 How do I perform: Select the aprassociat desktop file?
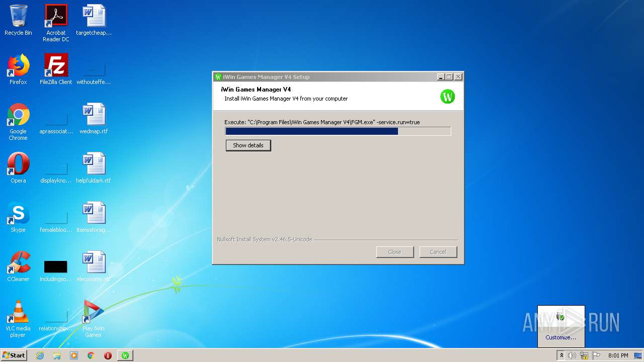coord(56,124)
